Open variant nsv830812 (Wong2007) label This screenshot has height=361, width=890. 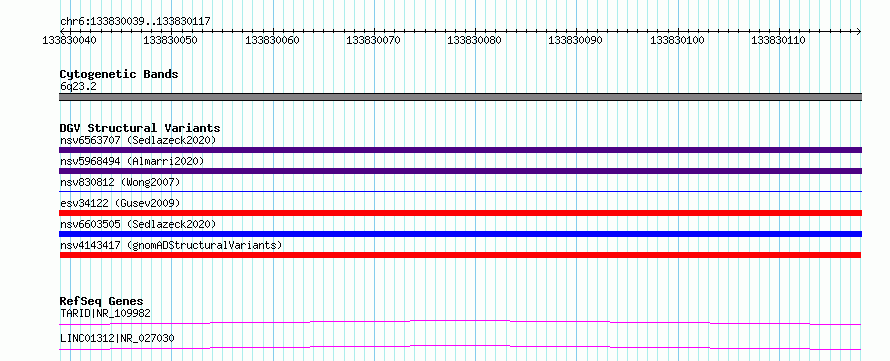(120, 182)
